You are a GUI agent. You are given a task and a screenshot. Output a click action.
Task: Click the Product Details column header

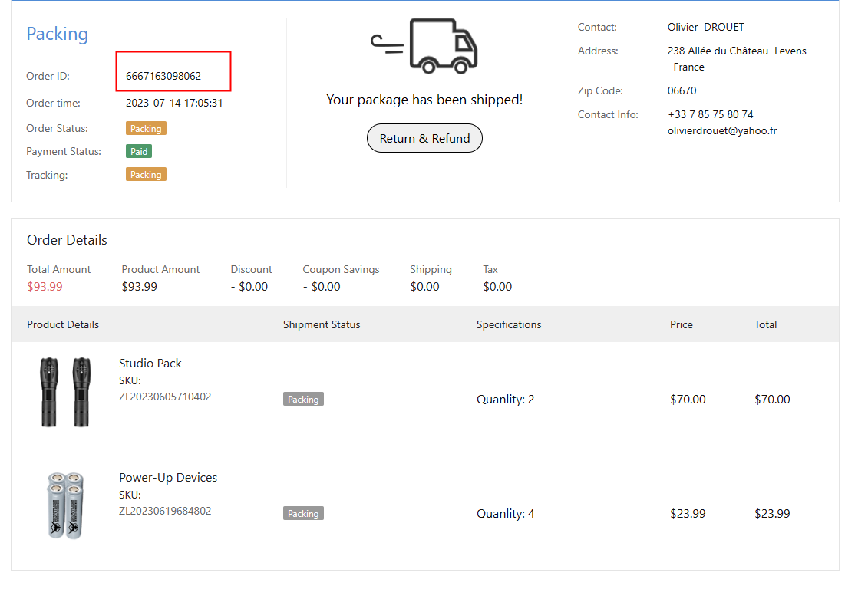(63, 324)
